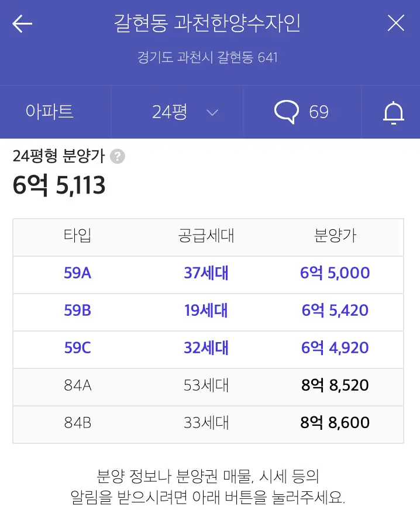Click the question mark help icon
This screenshot has height=524, width=420.
tap(118, 157)
